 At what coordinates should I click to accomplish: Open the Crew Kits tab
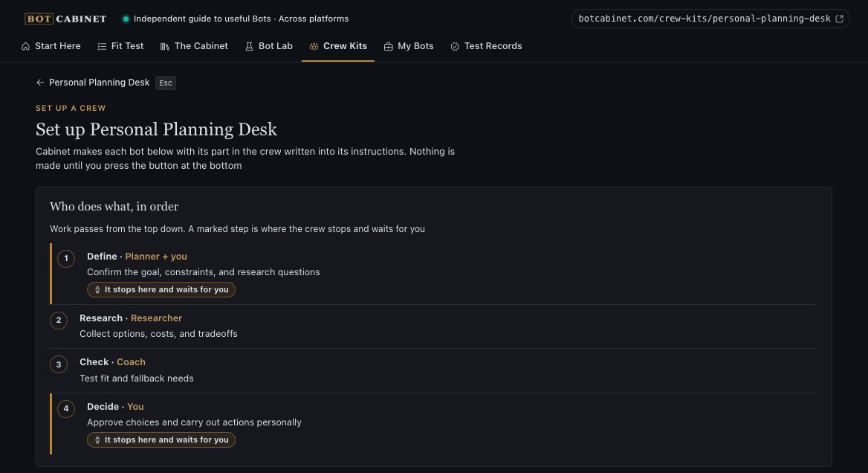337,47
